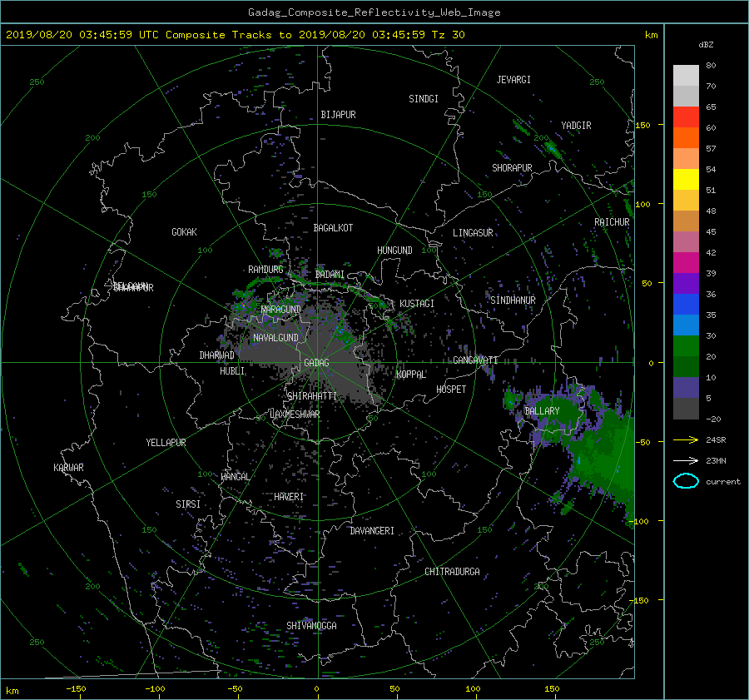The image size is (749, 700).
Task: Click the BALLARY city label
Action: [542, 411]
